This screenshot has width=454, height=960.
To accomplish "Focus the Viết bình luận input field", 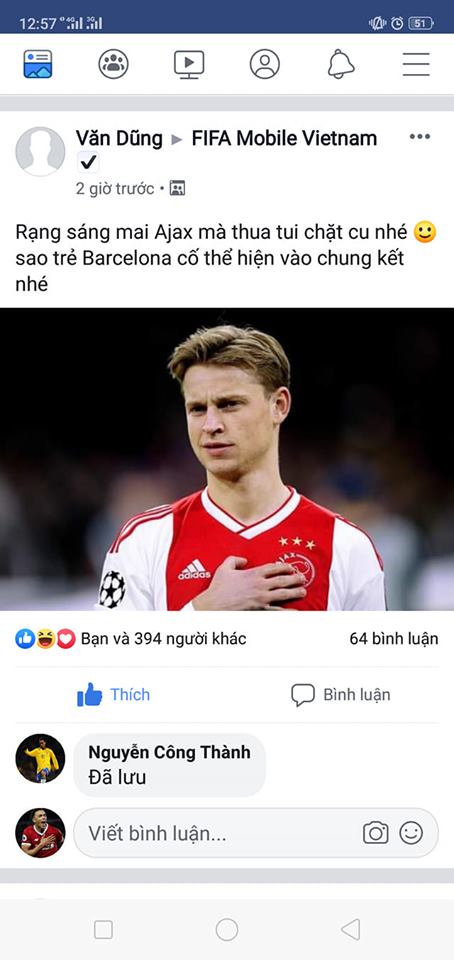I will coord(256,833).
